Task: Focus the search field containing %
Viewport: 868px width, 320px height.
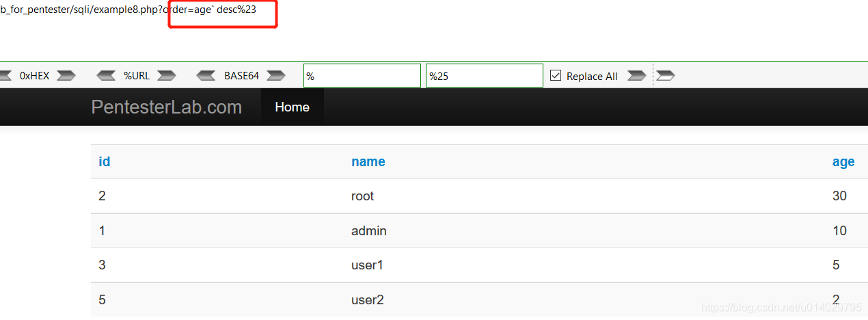Action: [362, 76]
